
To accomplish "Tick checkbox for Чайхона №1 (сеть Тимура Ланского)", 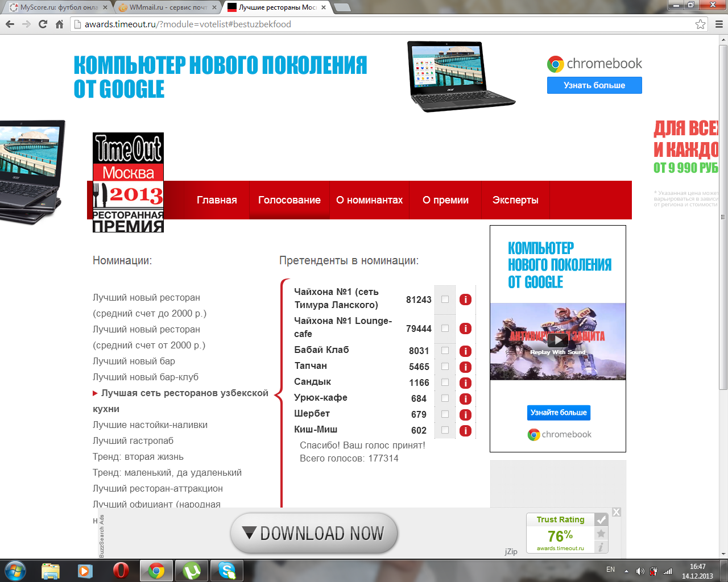I will [x=445, y=300].
